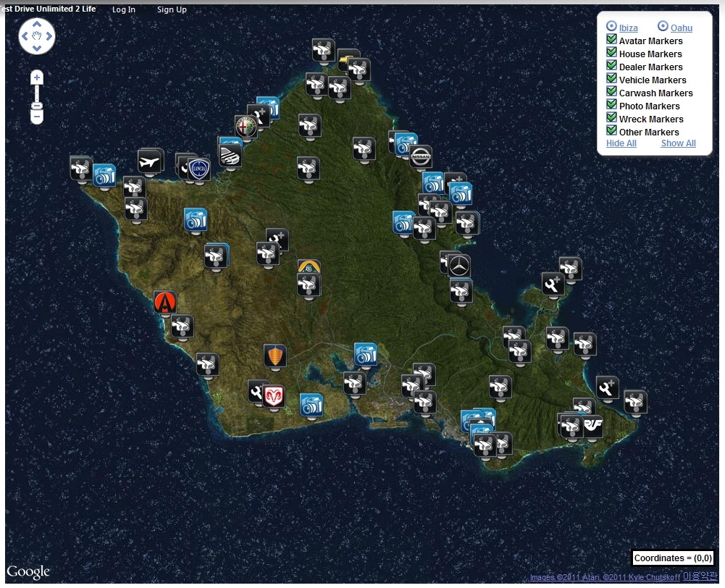The height and width of the screenshot is (588, 725).
Task: Click the airplane airport marker
Action: coord(149,161)
